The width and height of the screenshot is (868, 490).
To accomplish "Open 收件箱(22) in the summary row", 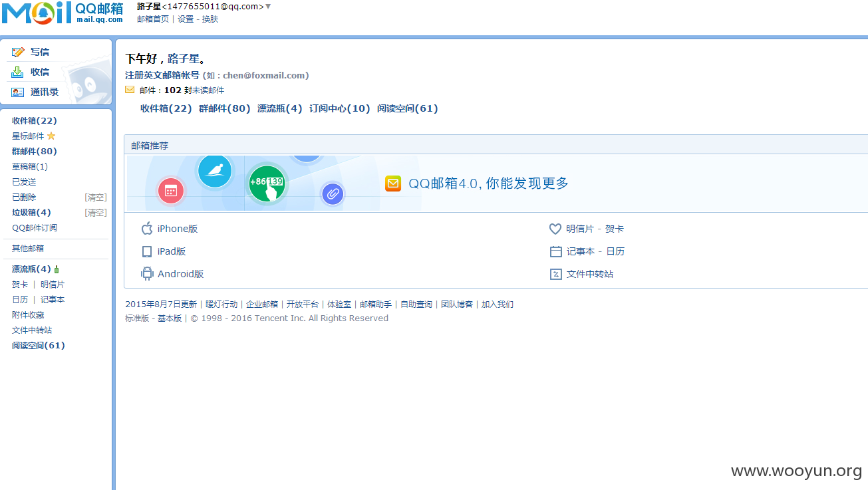I will click(166, 108).
